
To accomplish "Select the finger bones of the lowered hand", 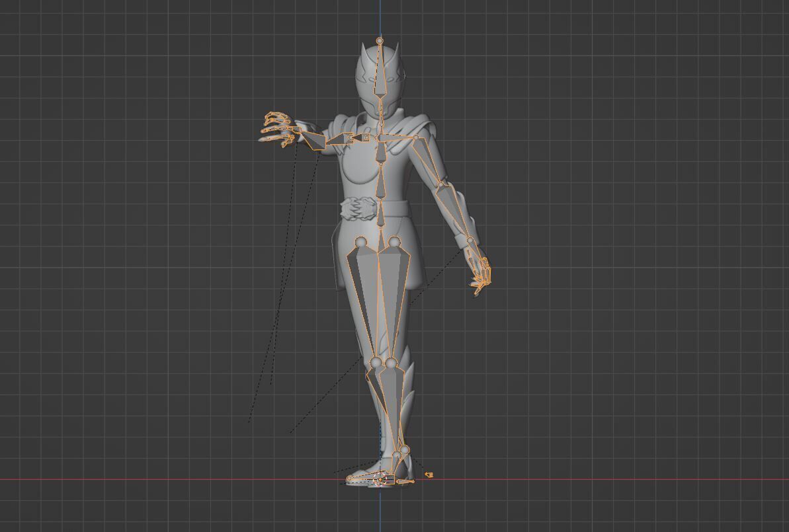I will point(481,274).
